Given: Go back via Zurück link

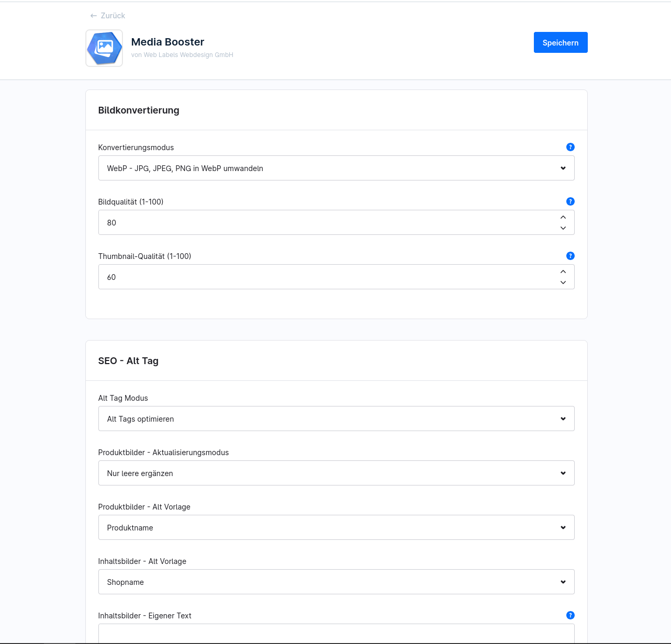Looking at the screenshot, I should 113,16.
